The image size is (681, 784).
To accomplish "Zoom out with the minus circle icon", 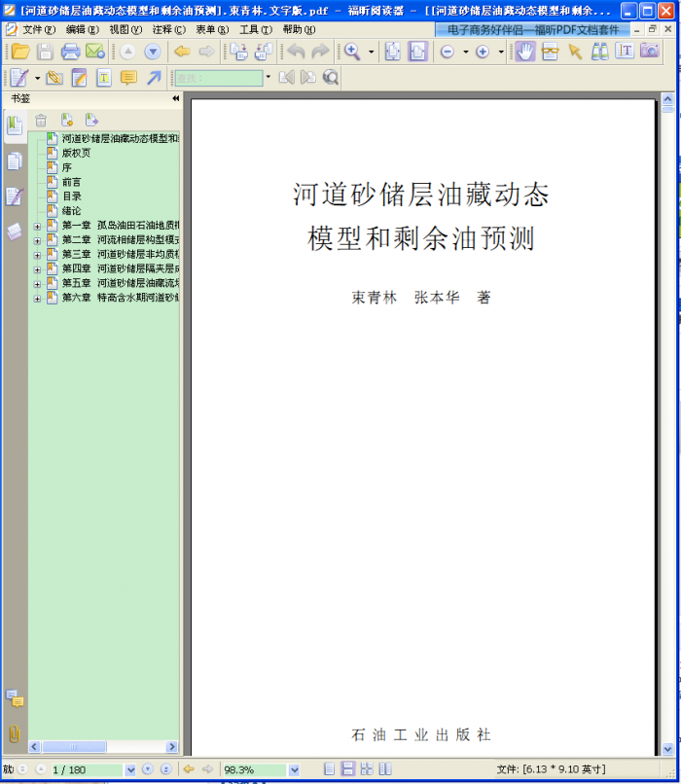I will coord(448,51).
